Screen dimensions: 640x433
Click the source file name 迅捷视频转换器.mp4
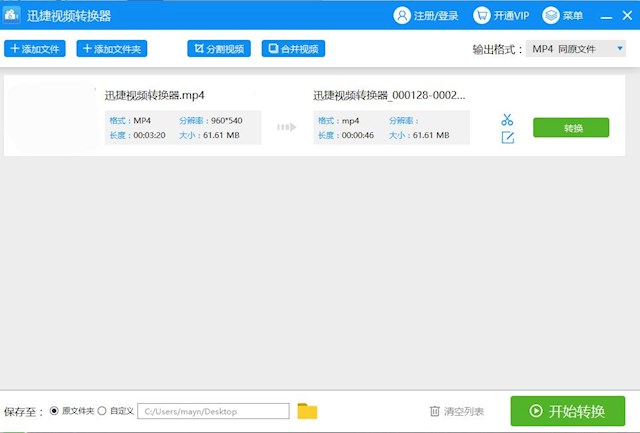point(154,95)
